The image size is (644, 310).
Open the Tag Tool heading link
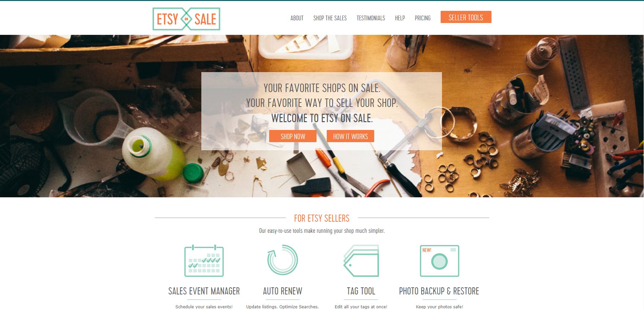pyautogui.click(x=361, y=291)
